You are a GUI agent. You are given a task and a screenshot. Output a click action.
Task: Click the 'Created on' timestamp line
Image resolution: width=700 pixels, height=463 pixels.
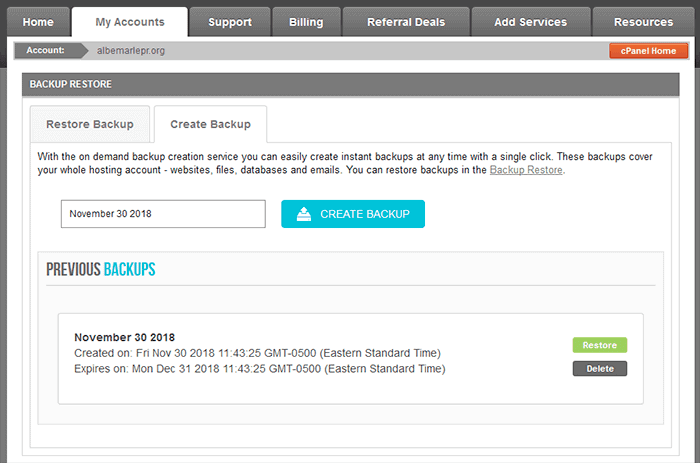pyautogui.click(x=258, y=353)
